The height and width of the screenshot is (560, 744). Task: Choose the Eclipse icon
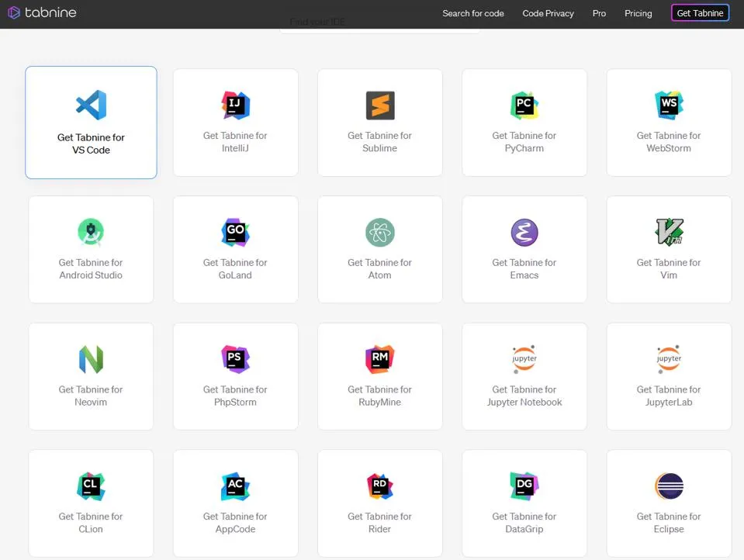coord(669,486)
